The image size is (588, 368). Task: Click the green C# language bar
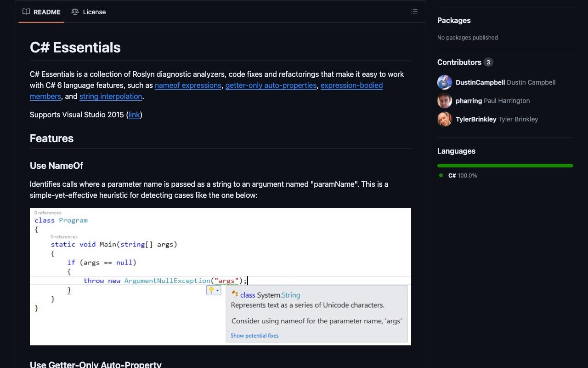pos(505,166)
